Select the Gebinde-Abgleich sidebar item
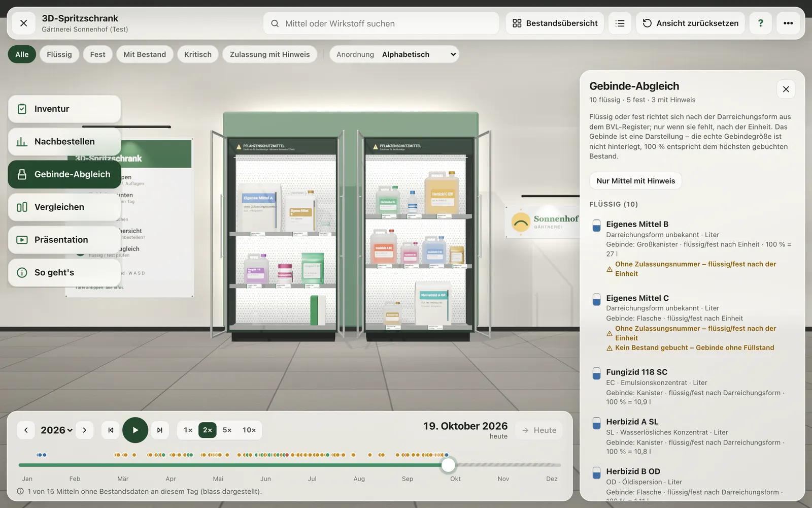Image resolution: width=812 pixels, height=508 pixels. click(64, 174)
